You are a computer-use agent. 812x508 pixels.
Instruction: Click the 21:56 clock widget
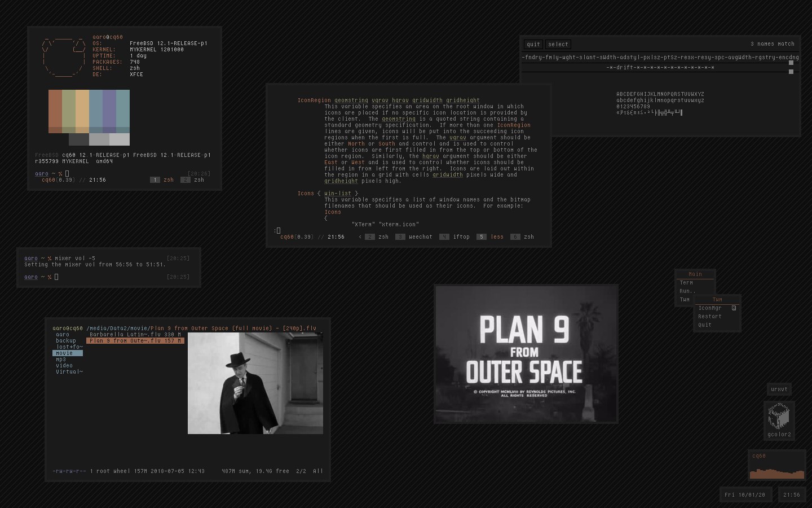coord(792,495)
